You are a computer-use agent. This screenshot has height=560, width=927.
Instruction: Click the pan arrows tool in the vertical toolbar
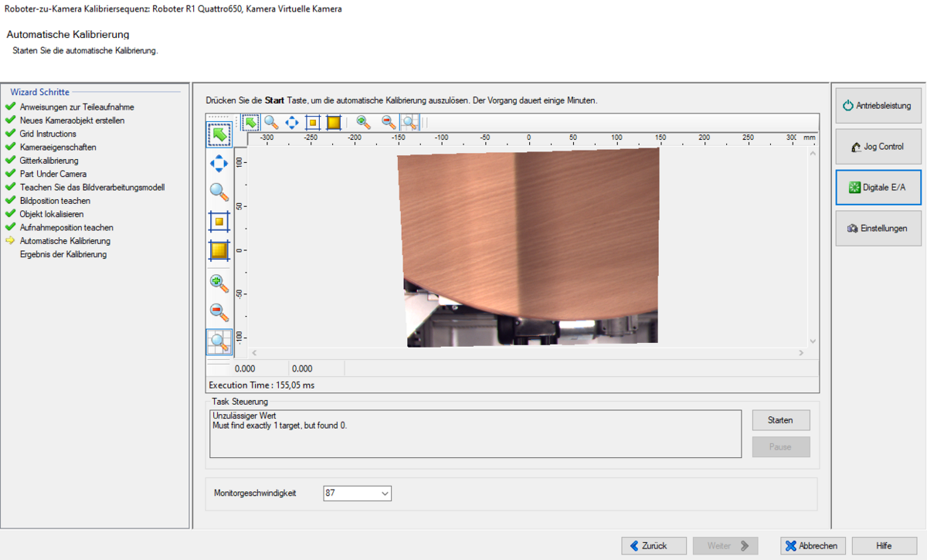(219, 163)
